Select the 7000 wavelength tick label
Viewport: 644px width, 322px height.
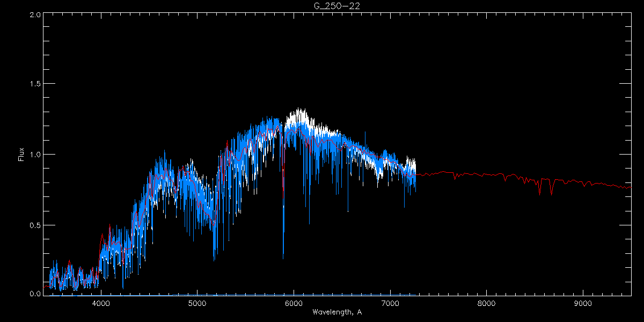point(390,303)
